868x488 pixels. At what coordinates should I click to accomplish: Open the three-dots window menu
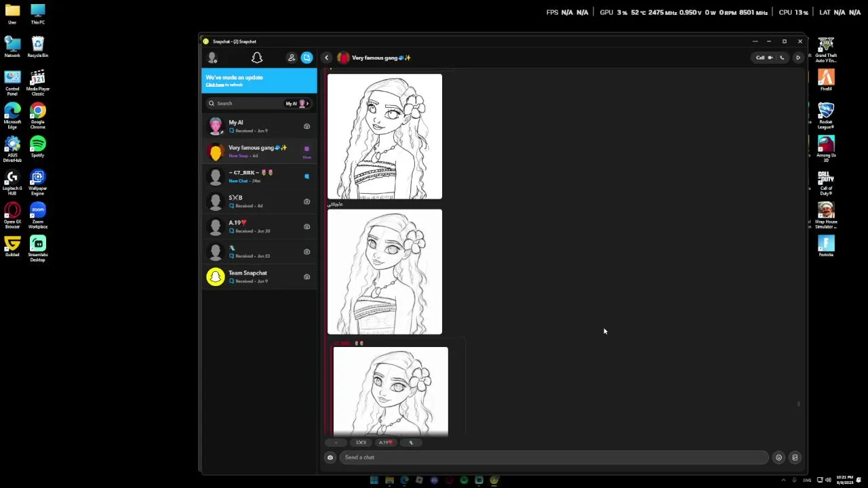pyautogui.click(x=755, y=41)
